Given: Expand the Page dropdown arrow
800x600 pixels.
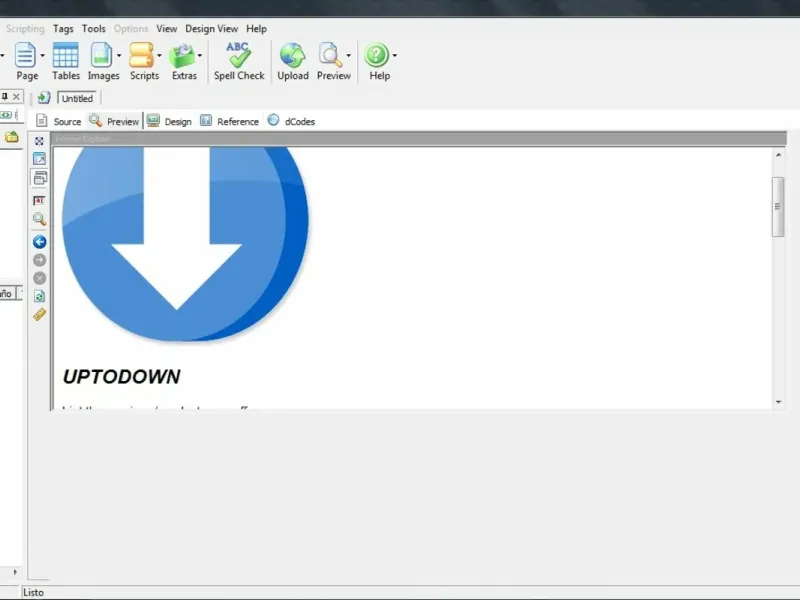Looking at the screenshot, I should tap(42, 55).
